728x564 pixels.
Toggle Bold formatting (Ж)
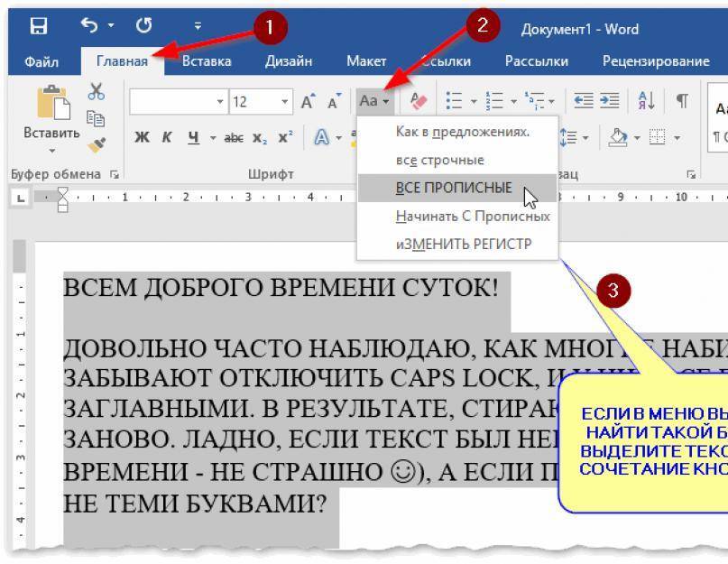tap(142, 138)
